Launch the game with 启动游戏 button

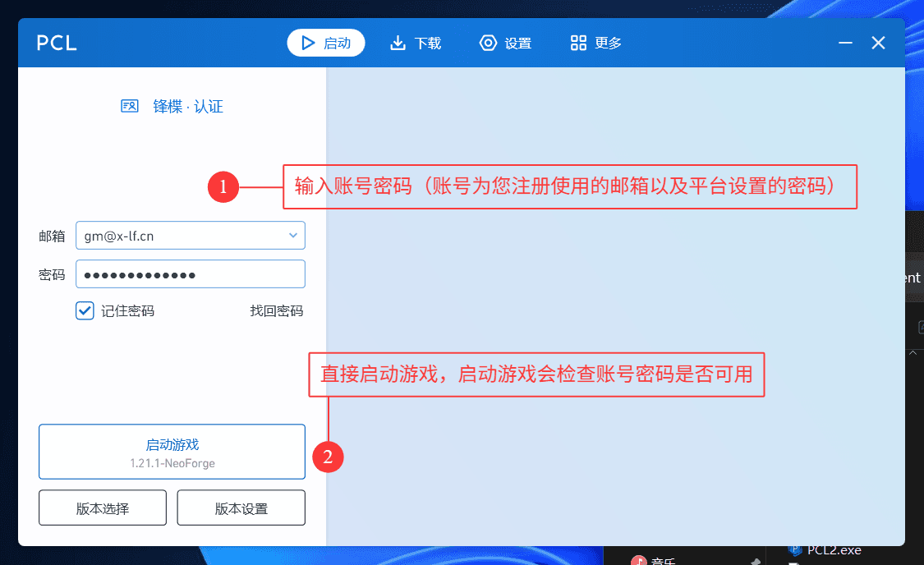coord(172,452)
